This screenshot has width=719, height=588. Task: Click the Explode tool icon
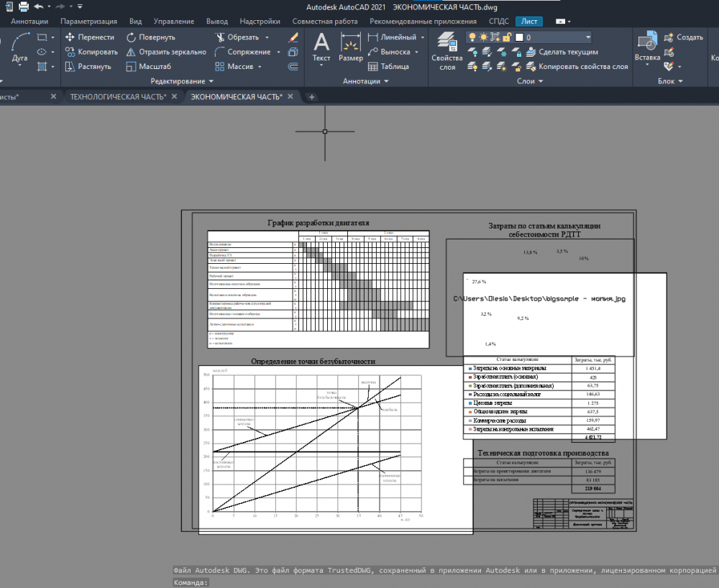[293, 52]
